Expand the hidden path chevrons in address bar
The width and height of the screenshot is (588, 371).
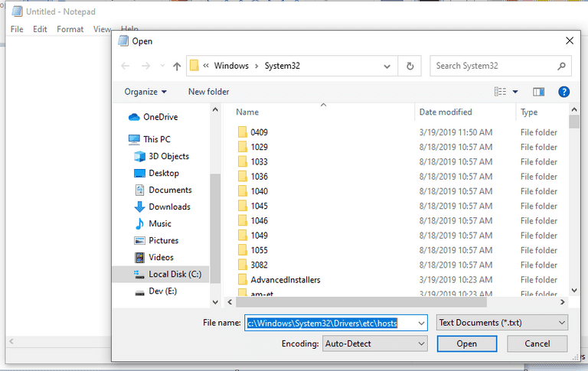pyautogui.click(x=205, y=66)
